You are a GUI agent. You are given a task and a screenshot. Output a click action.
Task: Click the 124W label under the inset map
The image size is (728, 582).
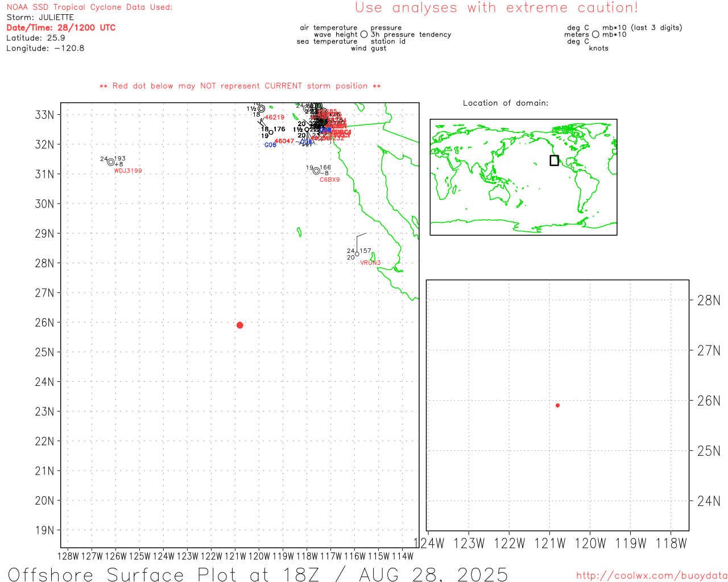[x=429, y=543]
